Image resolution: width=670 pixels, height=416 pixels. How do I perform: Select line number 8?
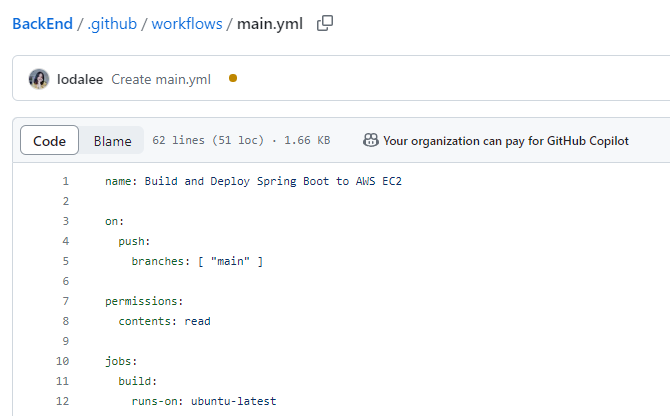65,321
